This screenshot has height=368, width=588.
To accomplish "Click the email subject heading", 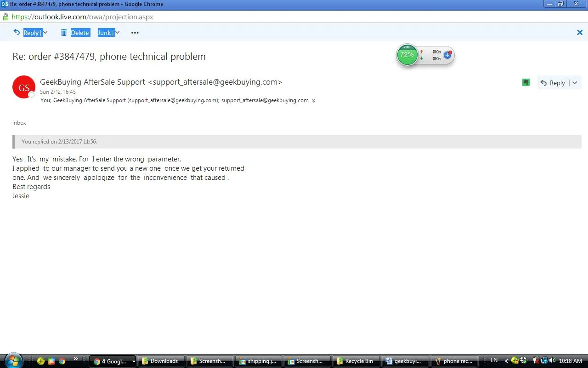I will point(109,57).
